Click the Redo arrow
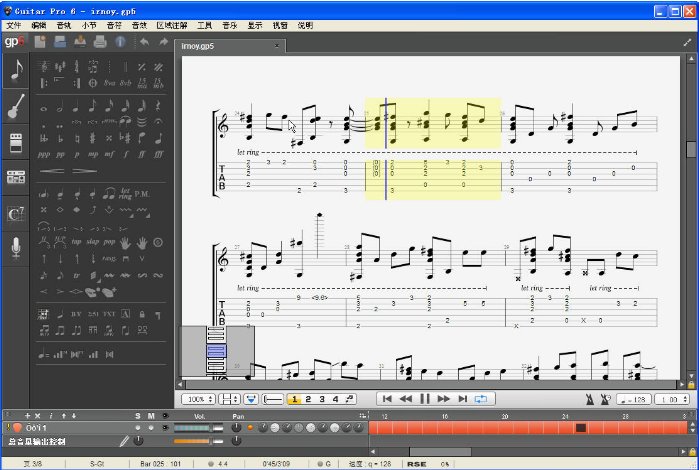Viewport: 699px width, 470px height. coord(163,42)
